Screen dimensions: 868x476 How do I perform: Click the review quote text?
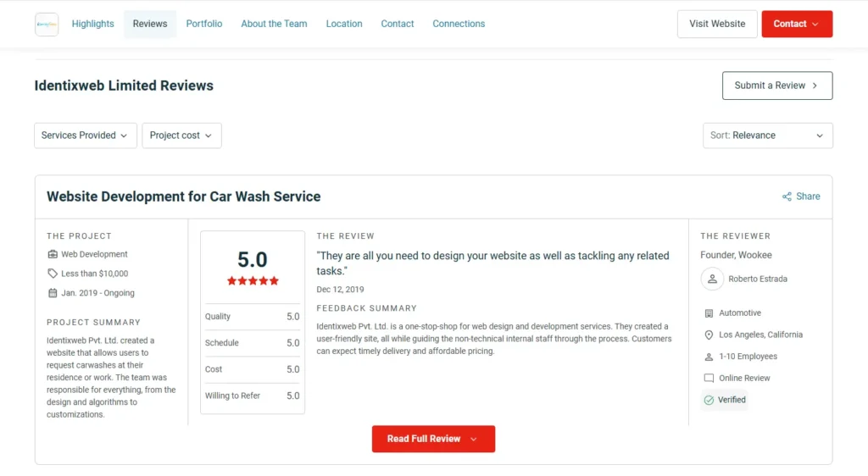point(492,263)
